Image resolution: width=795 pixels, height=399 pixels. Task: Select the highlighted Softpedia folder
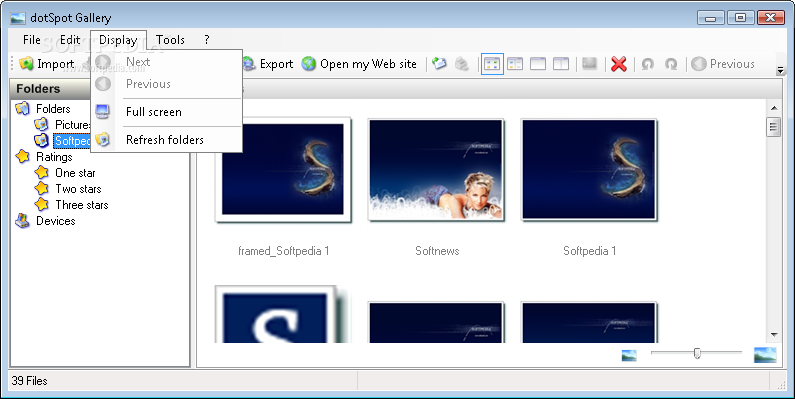click(x=73, y=140)
